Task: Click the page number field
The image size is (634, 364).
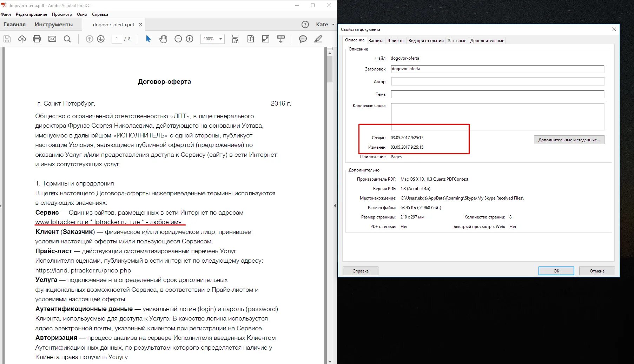Action: point(117,39)
